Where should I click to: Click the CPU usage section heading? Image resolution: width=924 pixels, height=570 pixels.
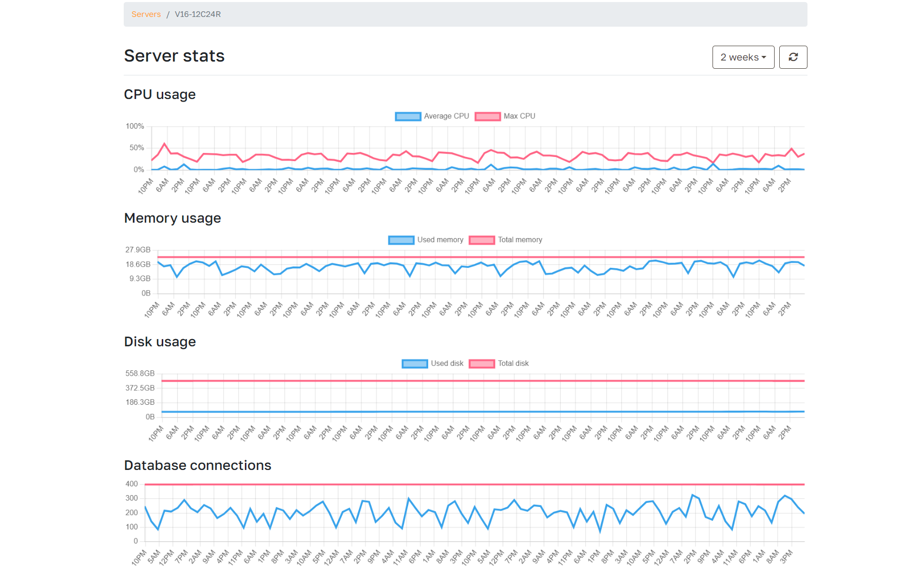(160, 94)
